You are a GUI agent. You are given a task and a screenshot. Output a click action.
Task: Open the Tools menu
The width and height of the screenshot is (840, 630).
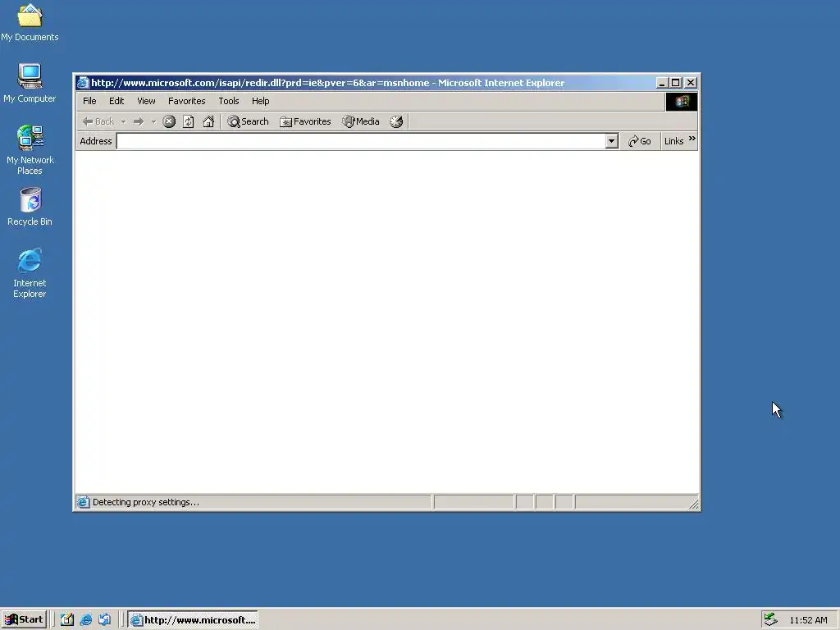(x=229, y=101)
